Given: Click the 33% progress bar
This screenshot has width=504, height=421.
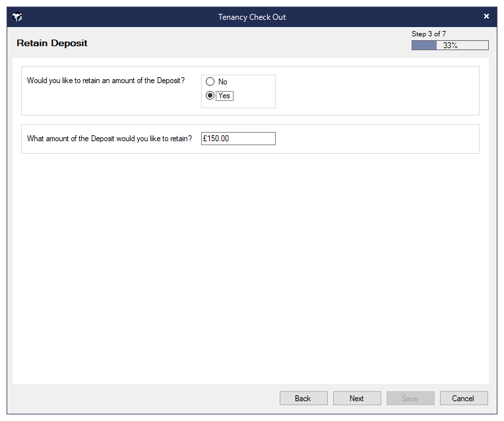Looking at the screenshot, I should (450, 46).
